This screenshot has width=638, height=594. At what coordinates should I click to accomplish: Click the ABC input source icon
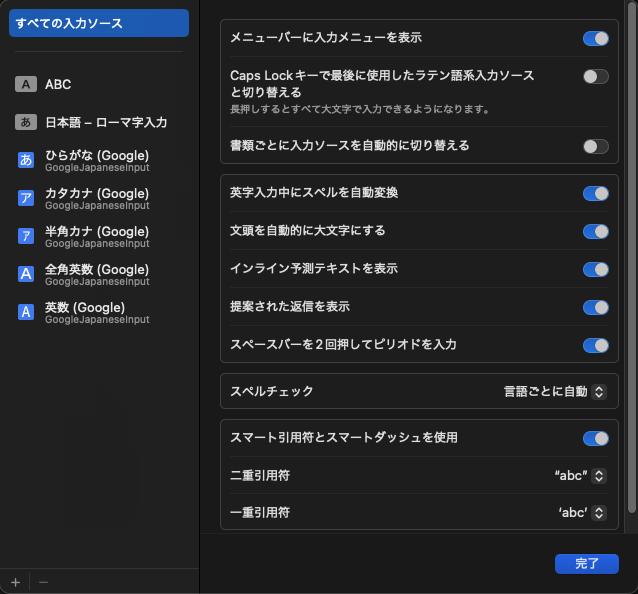26,85
